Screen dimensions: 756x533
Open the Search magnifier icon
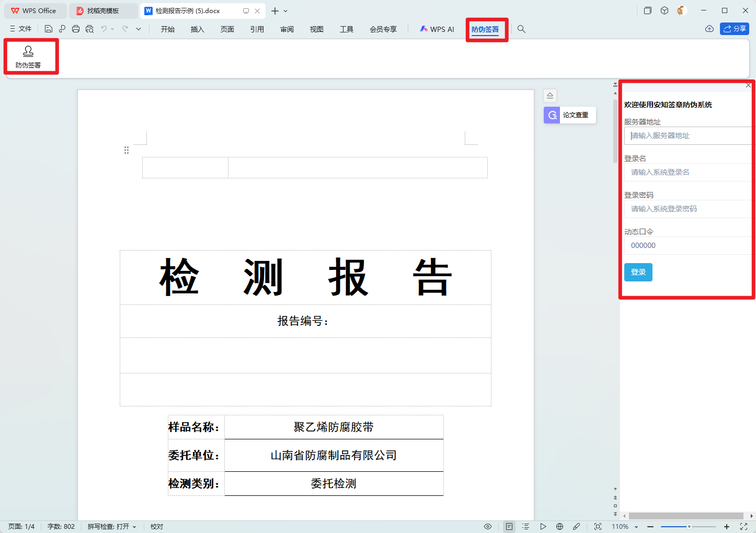click(x=521, y=29)
